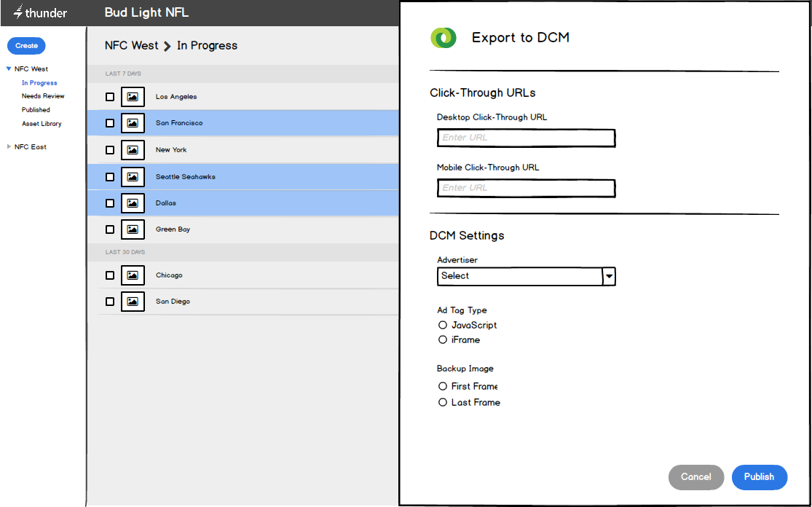Check the Los Angeles row checkbox
The image size is (812, 507).
tap(110, 97)
